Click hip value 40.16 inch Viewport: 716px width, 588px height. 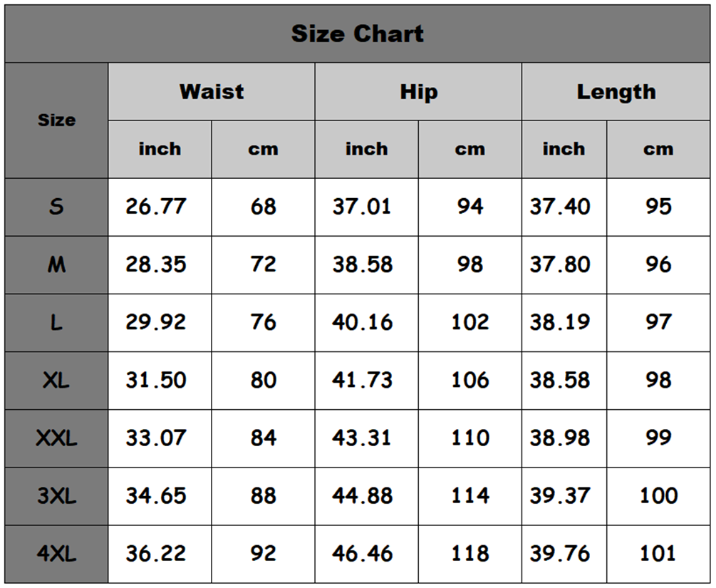tap(362, 322)
